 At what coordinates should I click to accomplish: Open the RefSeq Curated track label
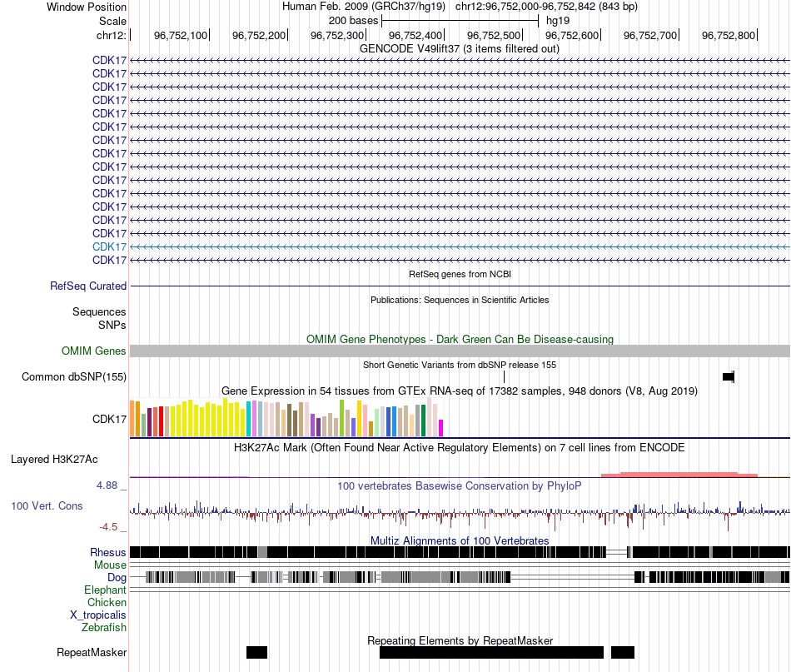88,286
